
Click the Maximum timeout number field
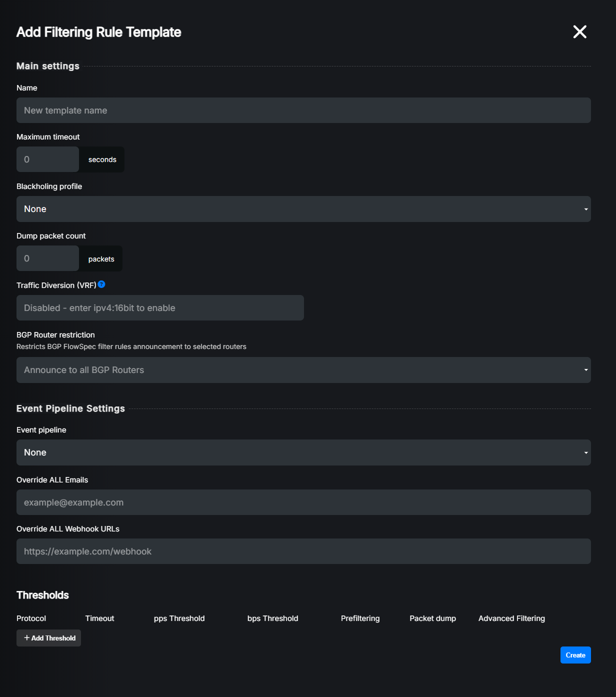click(47, 159)
